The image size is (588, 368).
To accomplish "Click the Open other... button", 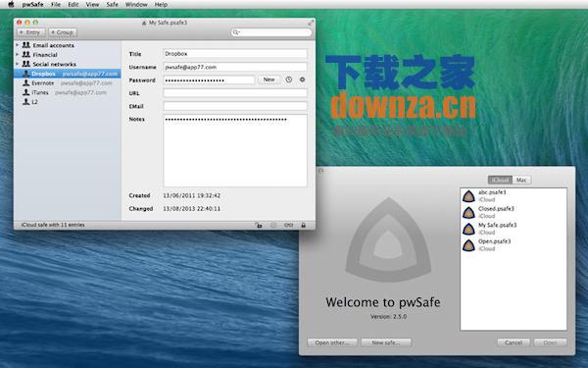I will pyautogui.click(x=332, y=342).
